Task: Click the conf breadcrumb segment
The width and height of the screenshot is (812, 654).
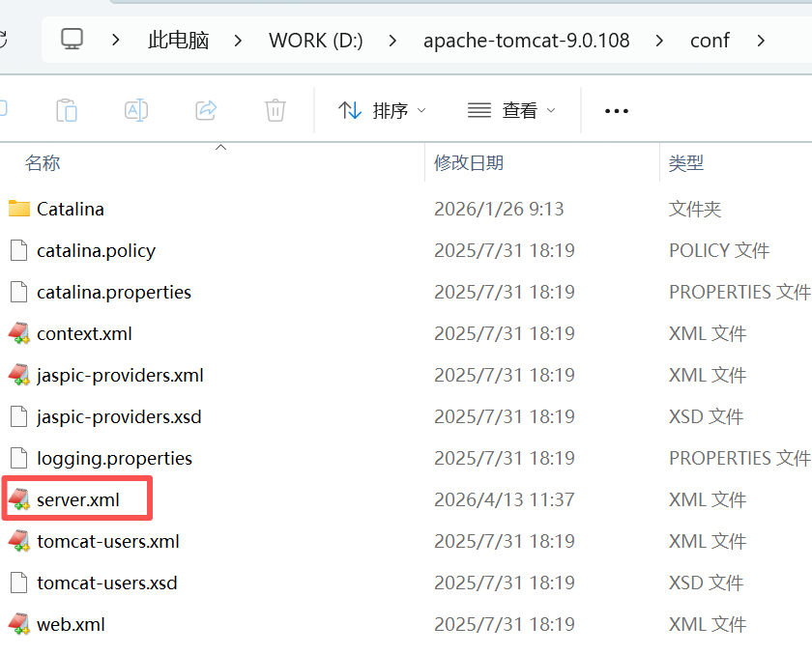Action: point(710,40)
